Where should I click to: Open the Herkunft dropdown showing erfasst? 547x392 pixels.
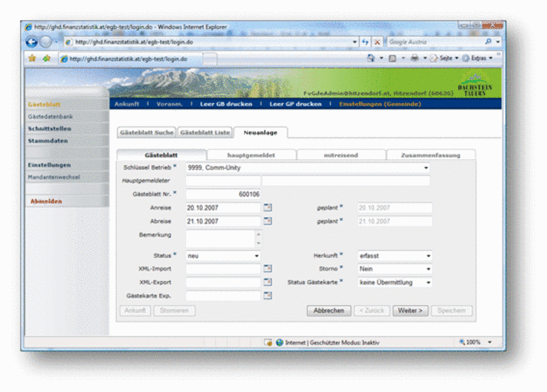pyautogui.click(x=428, y=256)
